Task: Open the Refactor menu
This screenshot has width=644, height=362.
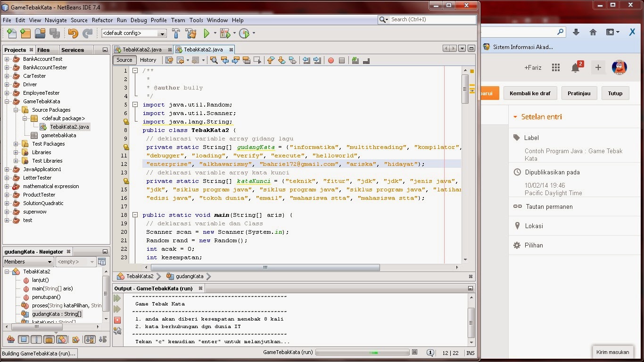Action: point(102,20)
